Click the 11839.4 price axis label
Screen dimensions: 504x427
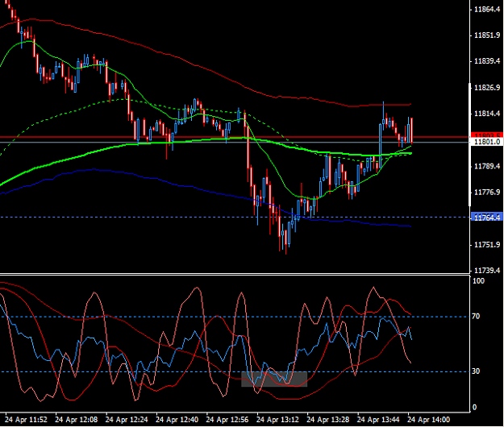tap(487, 61)
